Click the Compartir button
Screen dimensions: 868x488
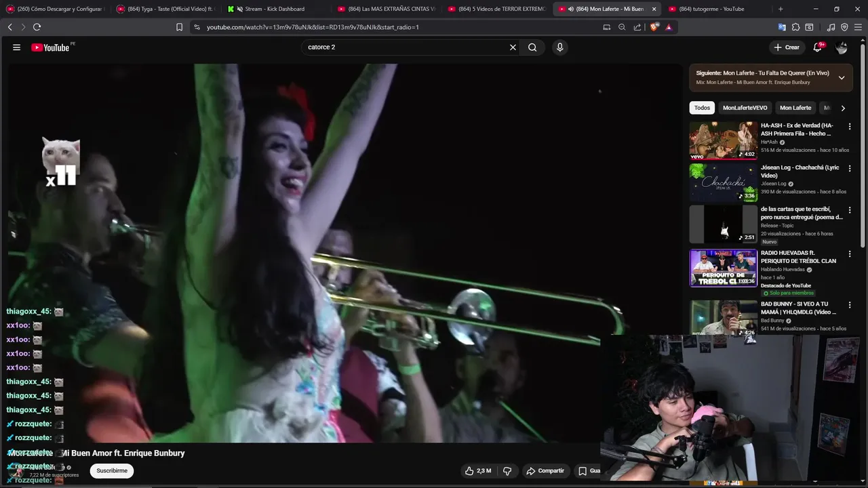coord(545,470)
